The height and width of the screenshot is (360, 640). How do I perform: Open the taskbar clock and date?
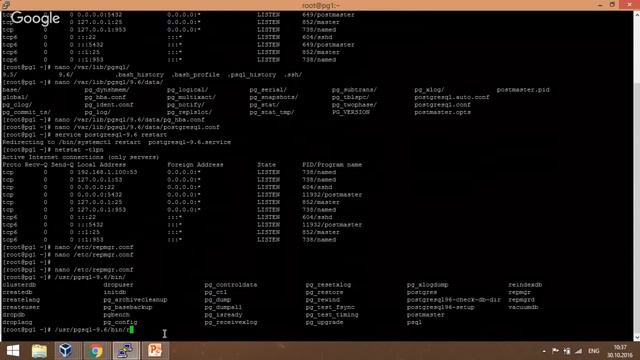coord(620,351)
